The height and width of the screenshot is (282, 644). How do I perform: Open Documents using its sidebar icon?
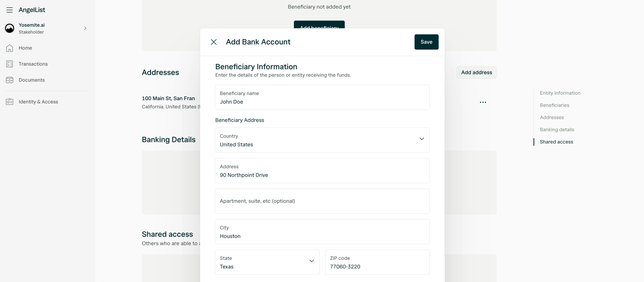9,80
